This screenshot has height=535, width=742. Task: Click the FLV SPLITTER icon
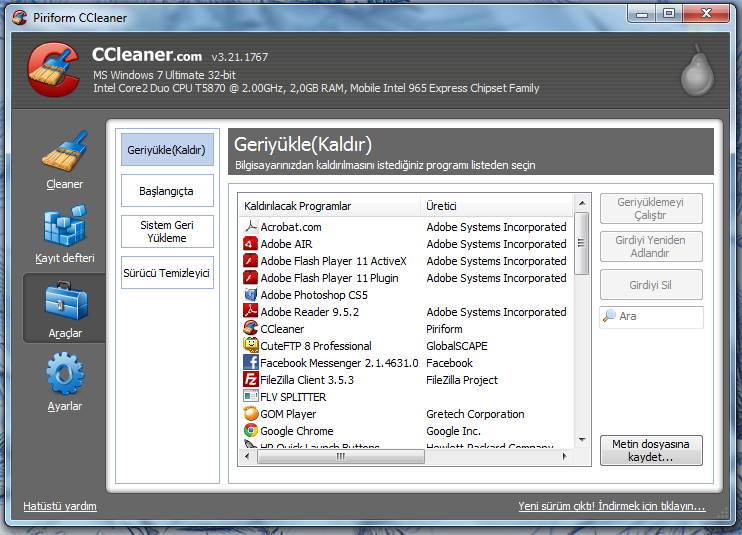tap(250, 396)
